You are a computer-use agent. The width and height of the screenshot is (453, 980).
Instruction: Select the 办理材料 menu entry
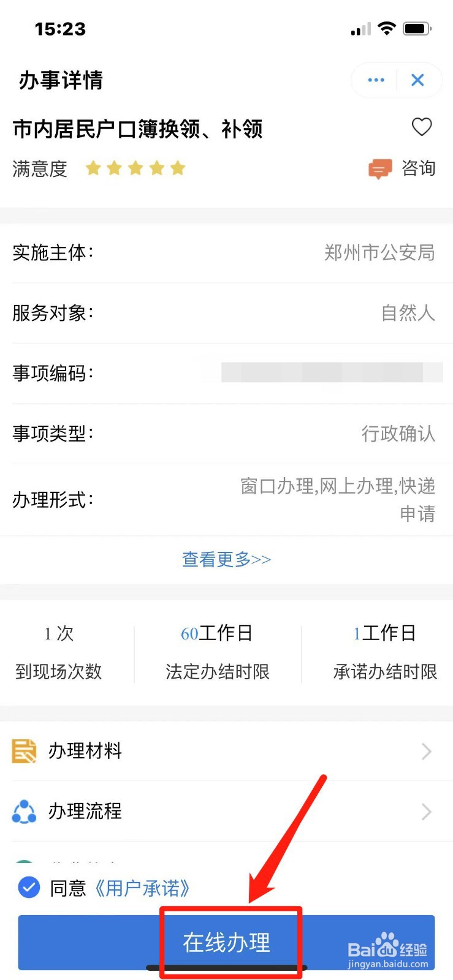click(x=226, y=751)
